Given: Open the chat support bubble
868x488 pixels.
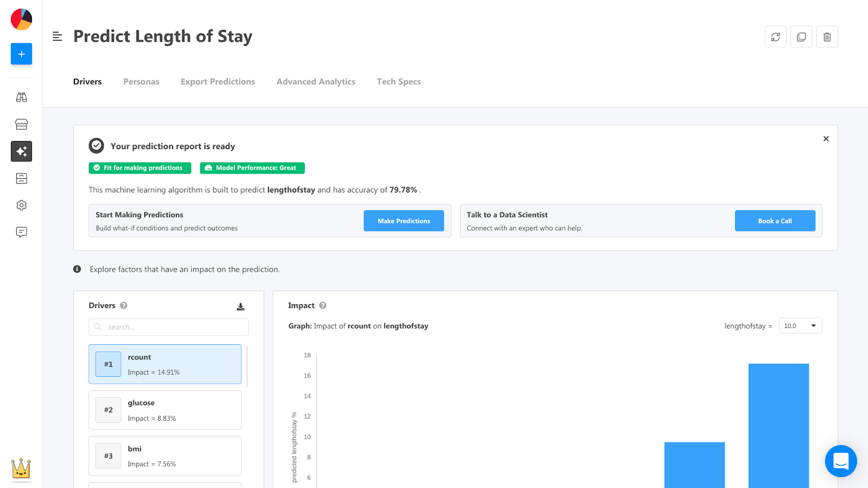Looking at the screenshot, I should pos(841,461).
